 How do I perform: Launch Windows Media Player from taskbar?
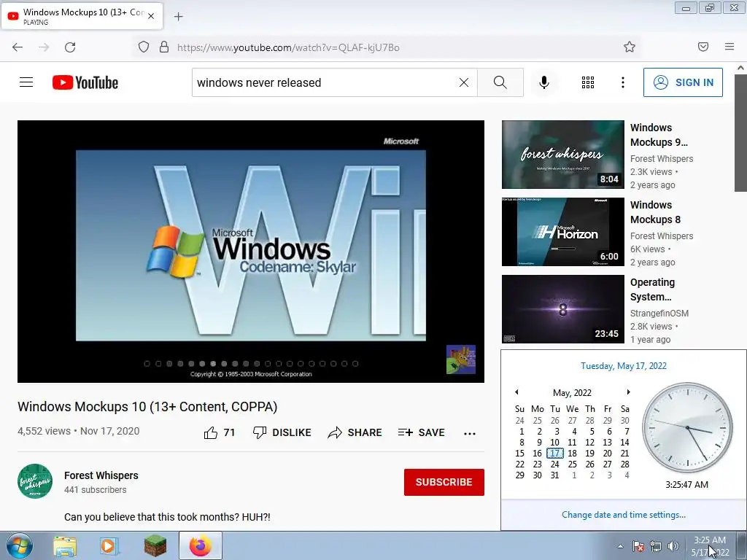pos(109,546)
